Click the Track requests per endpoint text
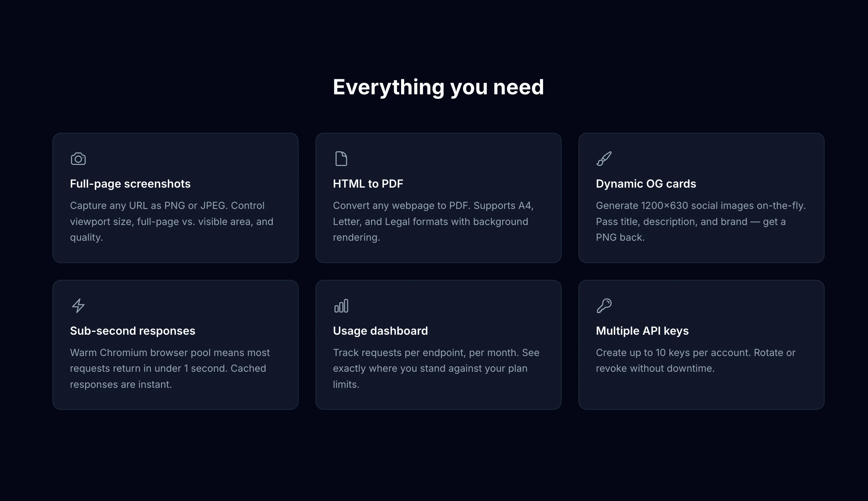This screenshot has height=501, width=868. pyautogui.click(x=436, y=368)
